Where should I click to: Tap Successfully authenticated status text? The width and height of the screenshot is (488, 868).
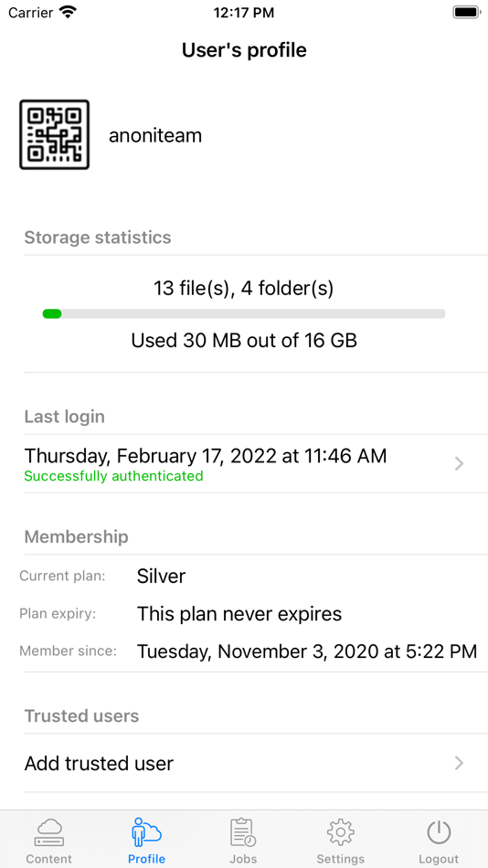113,475
